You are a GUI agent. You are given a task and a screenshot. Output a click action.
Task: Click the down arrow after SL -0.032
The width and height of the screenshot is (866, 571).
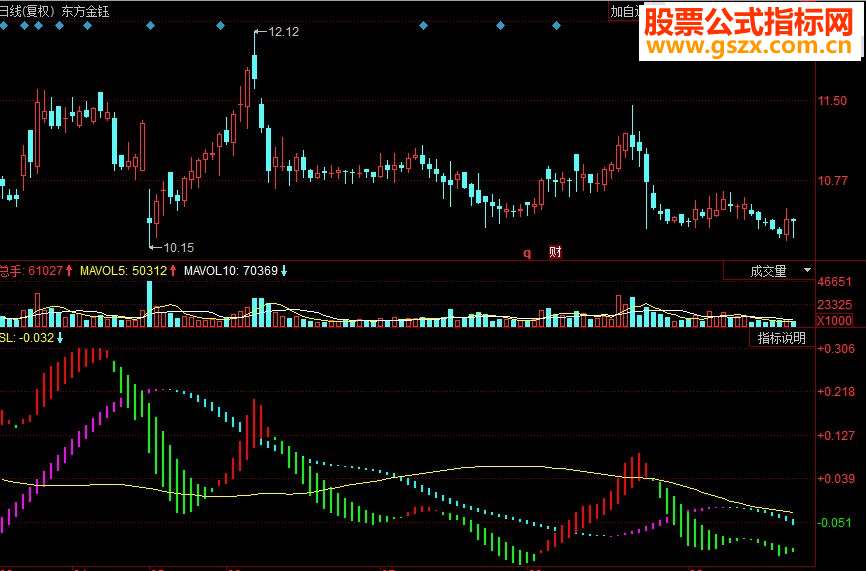pyautogui.click(x=60, y=337)
